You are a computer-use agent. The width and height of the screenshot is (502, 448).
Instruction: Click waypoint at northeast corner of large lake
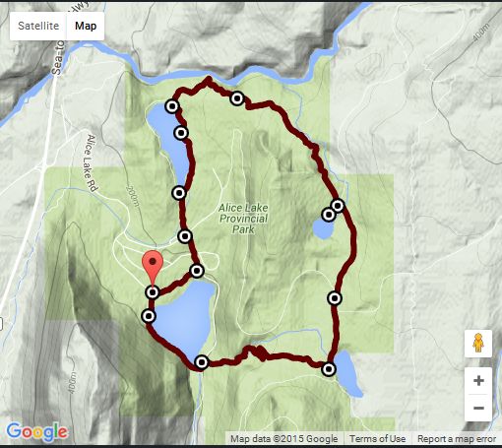coord(197,271)
